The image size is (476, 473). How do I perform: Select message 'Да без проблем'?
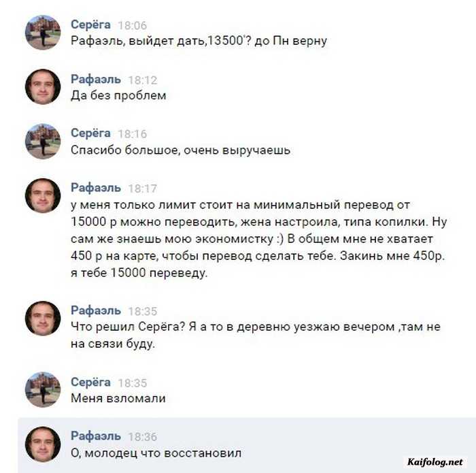pos(118,96)
